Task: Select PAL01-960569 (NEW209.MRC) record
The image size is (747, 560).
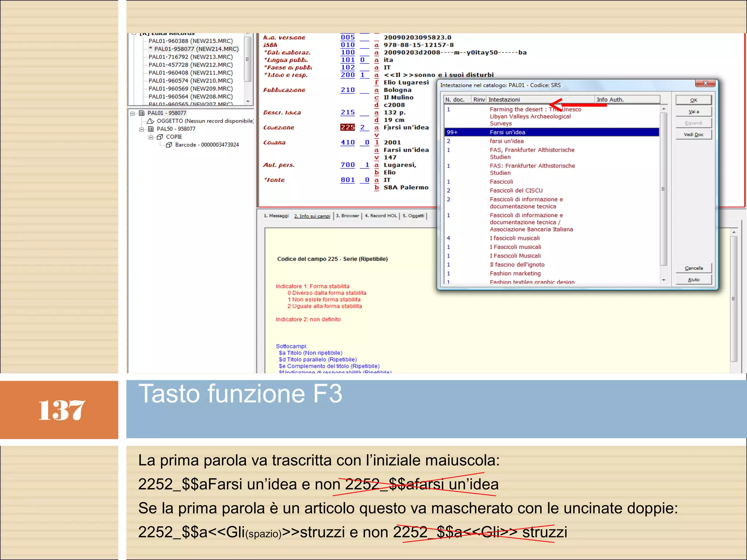Action: coord(190,89)
